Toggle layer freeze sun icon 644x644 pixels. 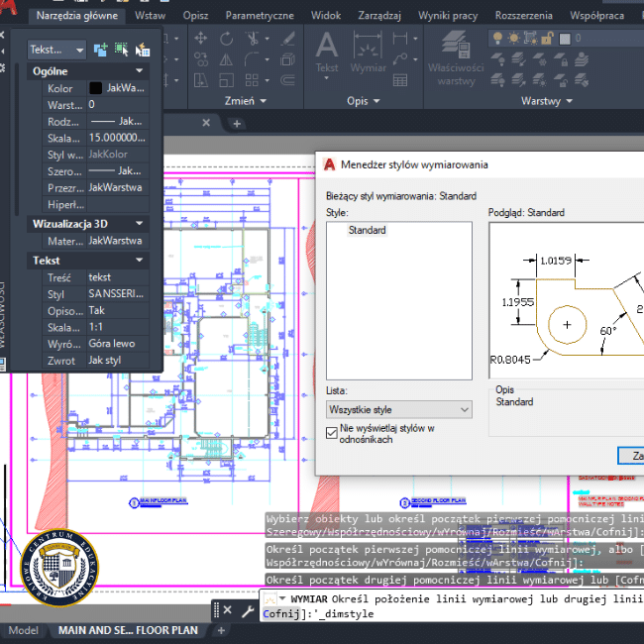coord(514,39)
